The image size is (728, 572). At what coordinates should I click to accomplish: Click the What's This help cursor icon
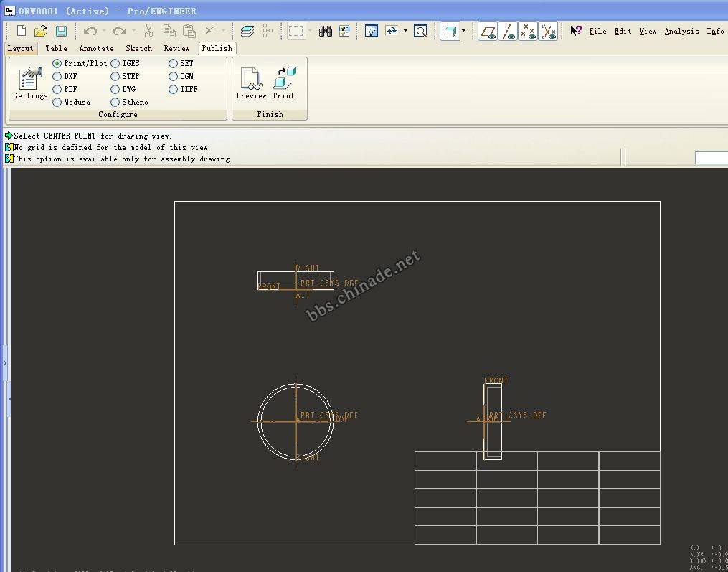(576, 31)
